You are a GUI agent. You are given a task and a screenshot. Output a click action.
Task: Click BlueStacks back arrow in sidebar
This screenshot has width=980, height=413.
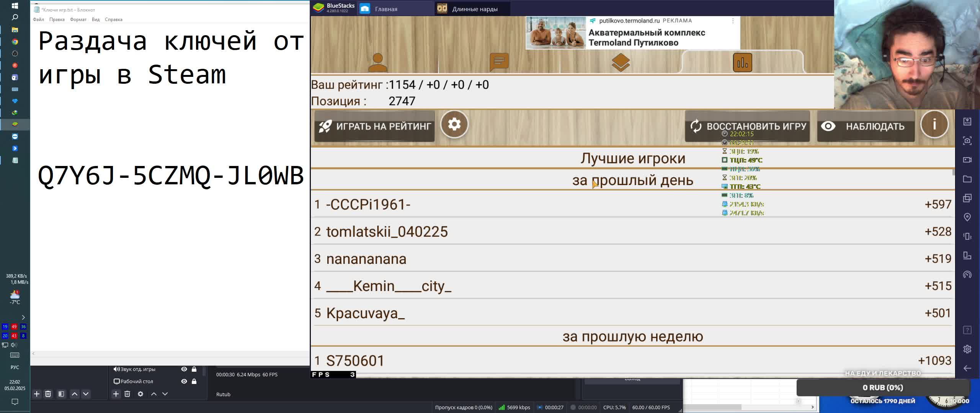point(967,368)
